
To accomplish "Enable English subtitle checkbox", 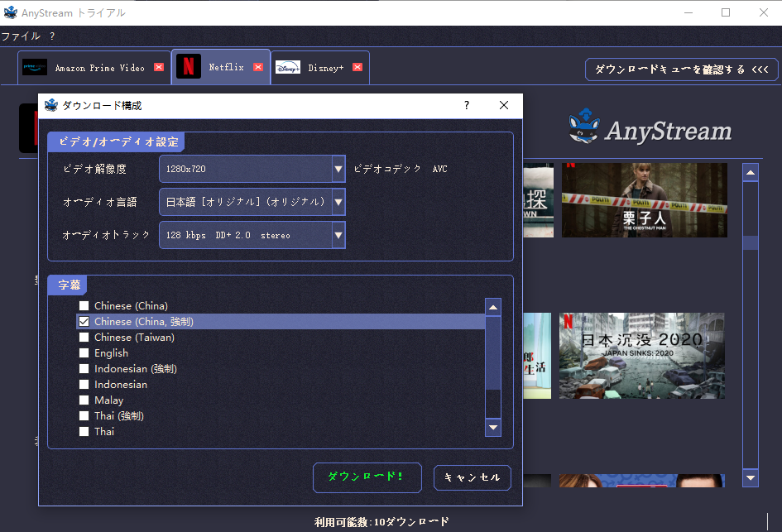I will click(x=84, y=353).
